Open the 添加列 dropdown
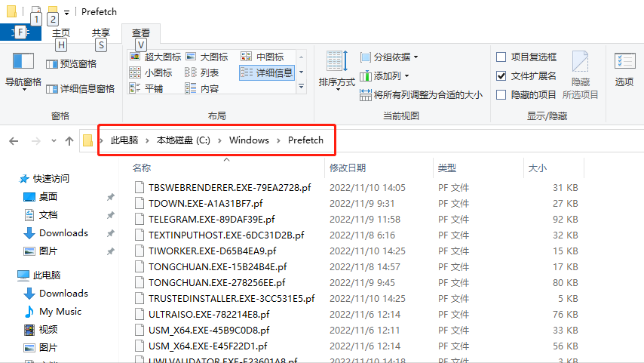 [385, 75]
